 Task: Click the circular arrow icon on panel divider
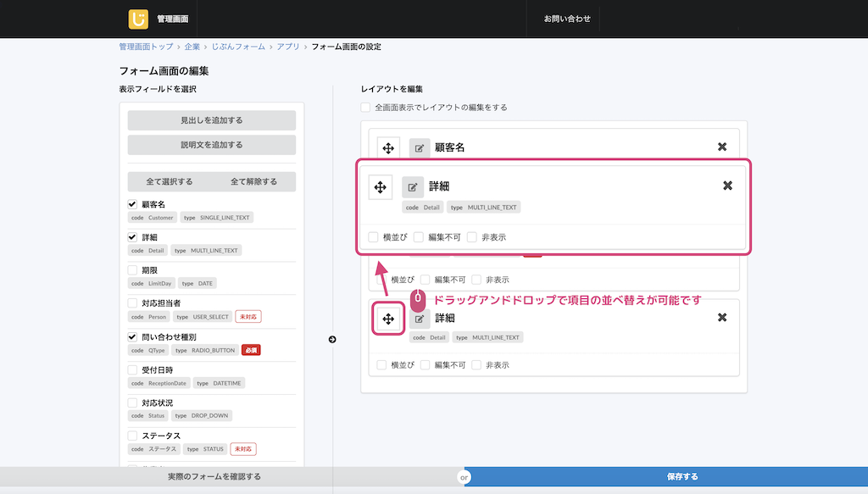point(332,340)
